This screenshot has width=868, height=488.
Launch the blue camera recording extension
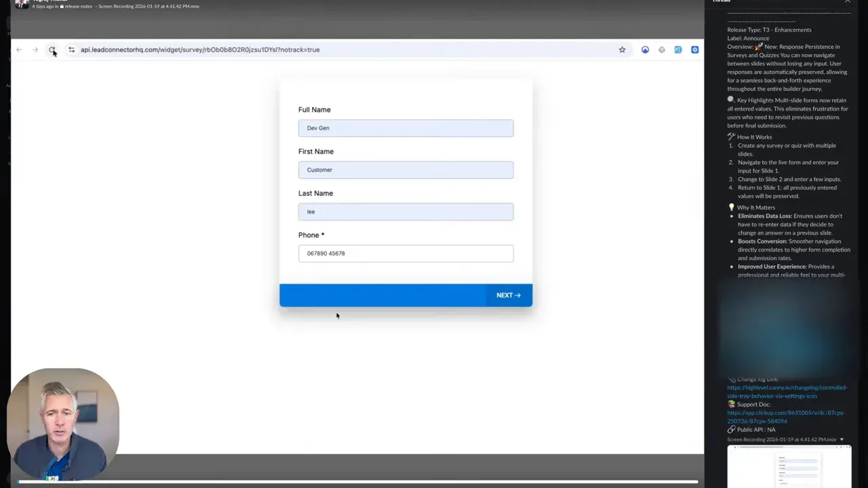(694, 49)
